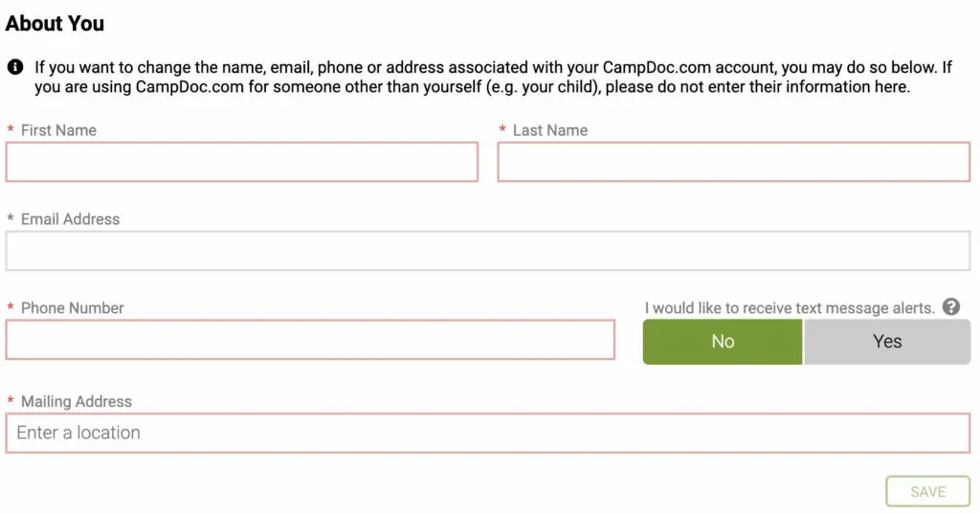Select No for text message alerts
Screen dimensions: 980x514
pyautogui.click(x=723, y=342)
